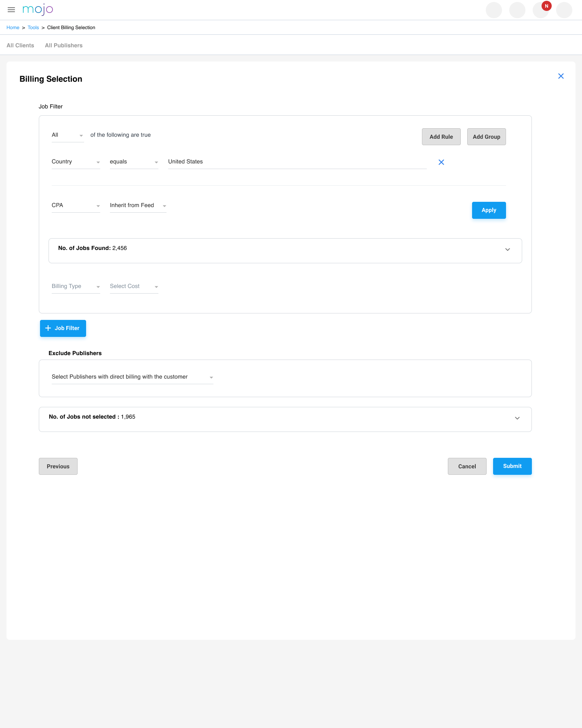Add a new Job Filter
582x728 pixels.
(63, 328)
